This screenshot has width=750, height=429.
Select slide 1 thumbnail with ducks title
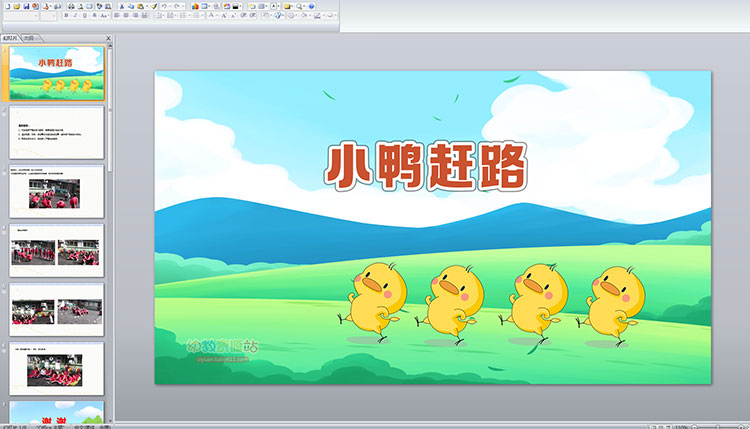pos(56,73)
